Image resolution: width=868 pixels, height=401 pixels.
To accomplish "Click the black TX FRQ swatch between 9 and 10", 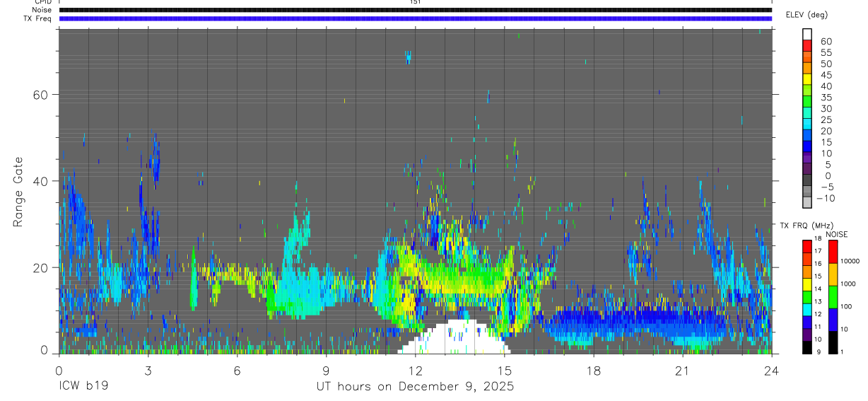I will pos(807,346).
